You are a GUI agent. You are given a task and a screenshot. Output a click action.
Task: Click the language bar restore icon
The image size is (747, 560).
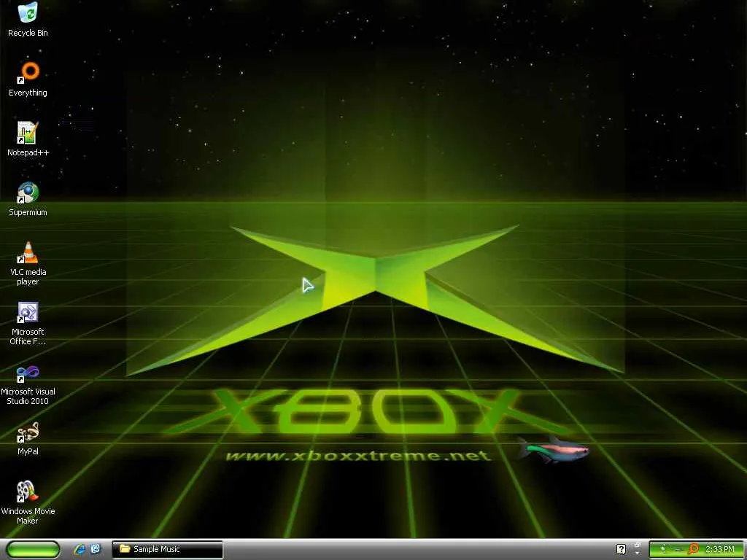pos(638,545)
